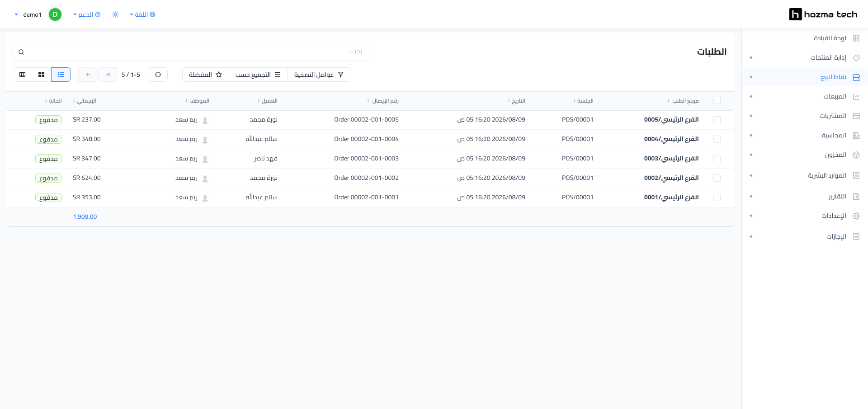The height and width of the screenshot is (409, 868).
Task: Click customer فهد ناصر
Action: click(266, 159)
